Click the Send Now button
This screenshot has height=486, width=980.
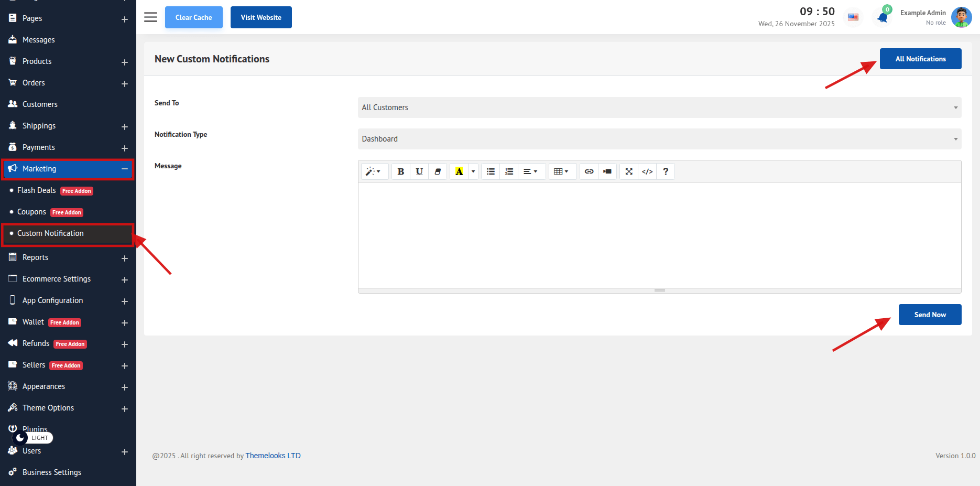pos(930,315)
